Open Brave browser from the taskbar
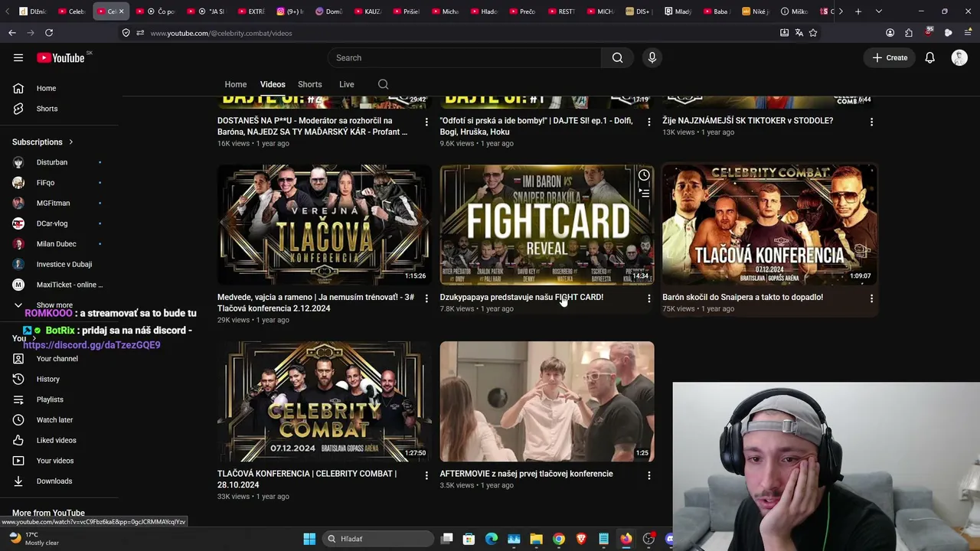 581,539
